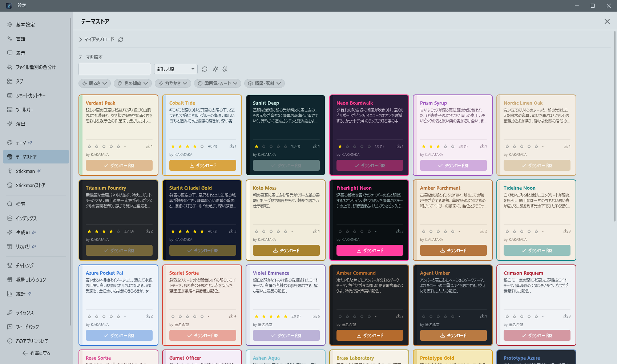This screenshot has height=364, width=617.
Task: Click the 報酬コレクション gift icon
Action: [x=10, y=280]
